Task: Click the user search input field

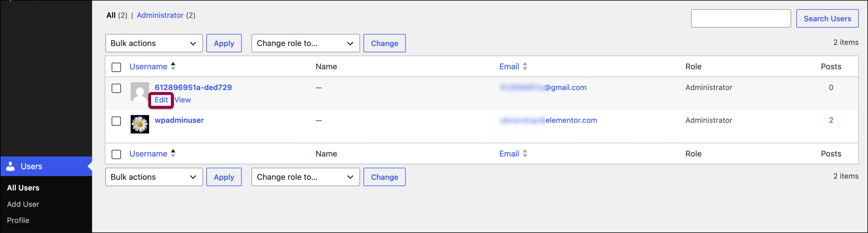Action: 741,19
